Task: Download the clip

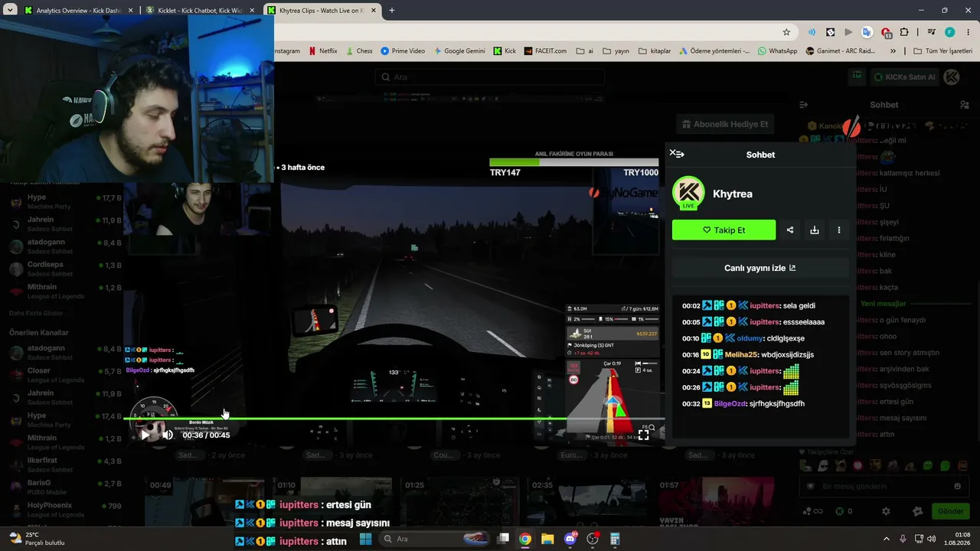Action: click(815, 230)
